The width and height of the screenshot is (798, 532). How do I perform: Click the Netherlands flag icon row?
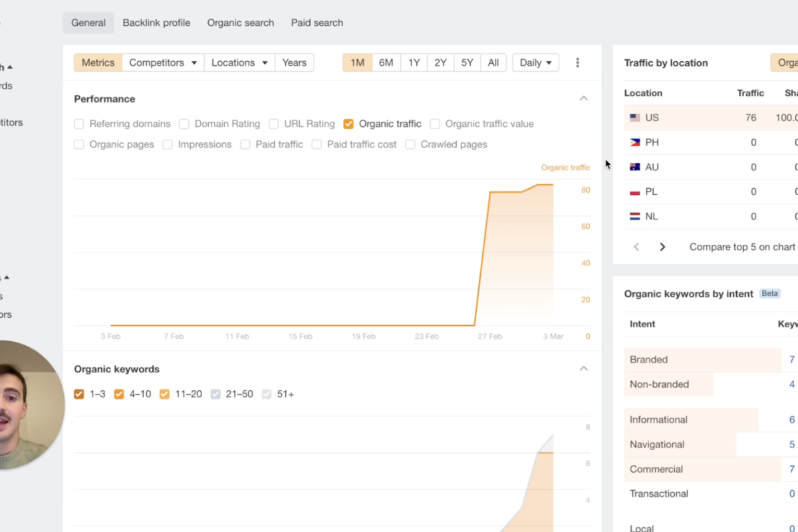635,216
